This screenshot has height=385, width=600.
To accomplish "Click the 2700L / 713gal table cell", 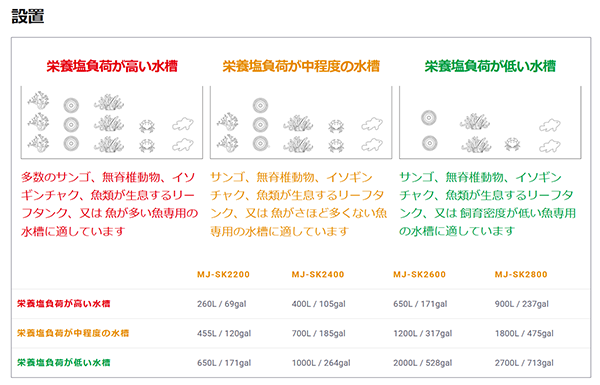I will coord(524,363).
